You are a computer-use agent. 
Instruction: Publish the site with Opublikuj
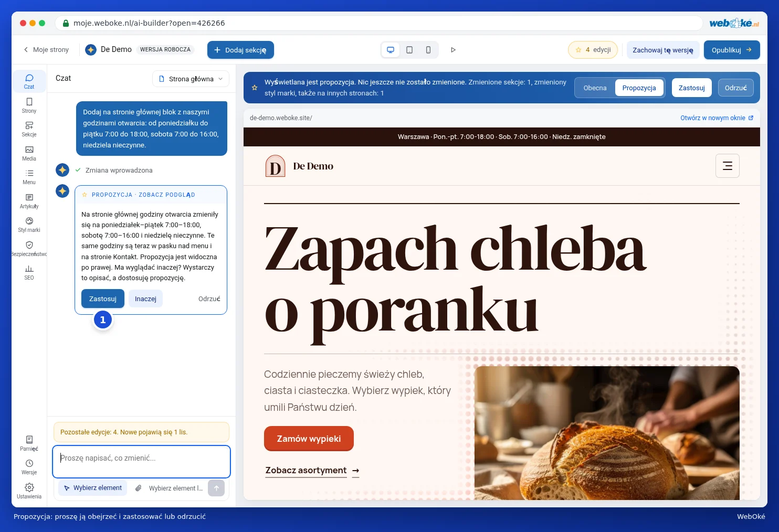(732, 50)
